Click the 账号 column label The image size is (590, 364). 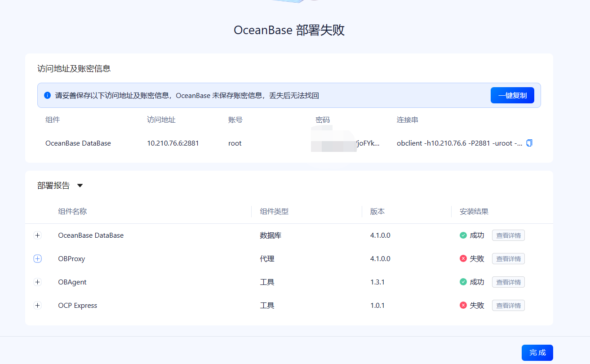[x=235, y=120]
